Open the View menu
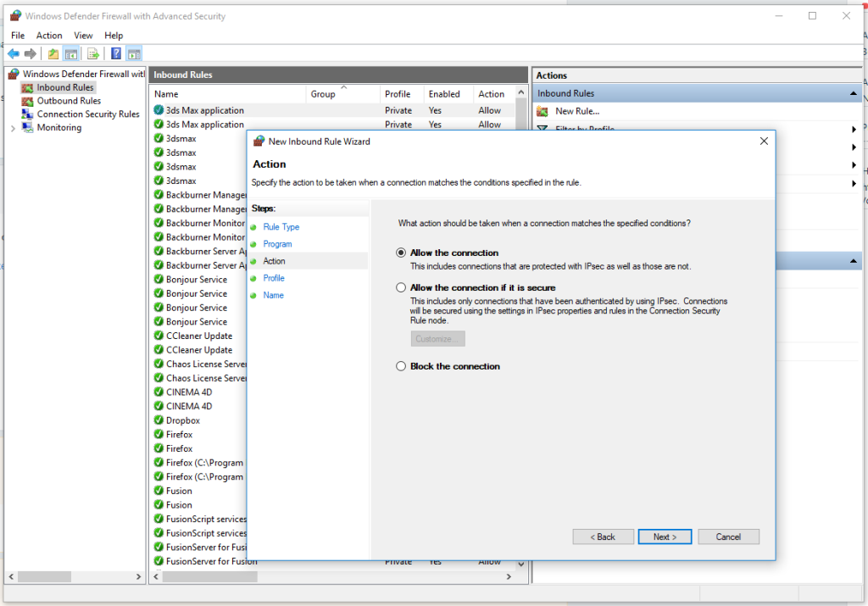 (x=83, y=36)
